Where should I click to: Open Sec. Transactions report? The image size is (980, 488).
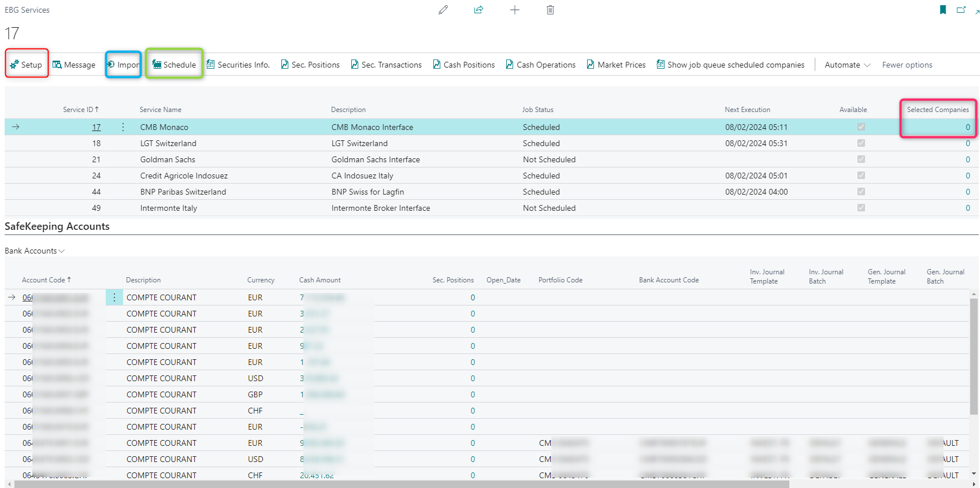point(386,65)
